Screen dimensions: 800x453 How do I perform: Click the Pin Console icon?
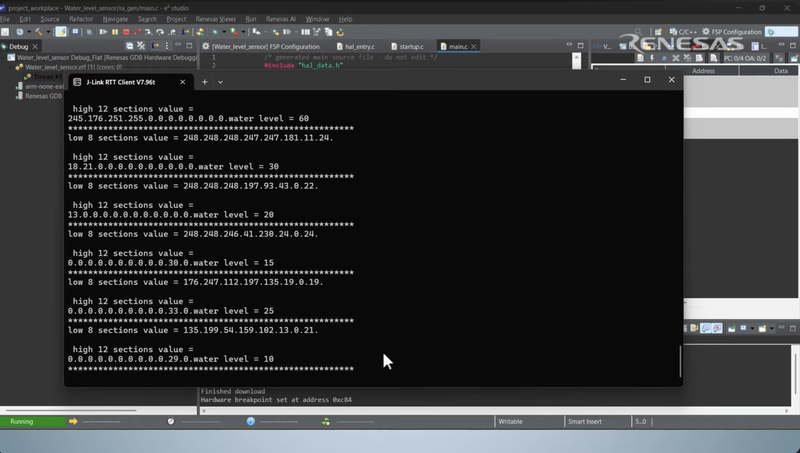point(732,328)
